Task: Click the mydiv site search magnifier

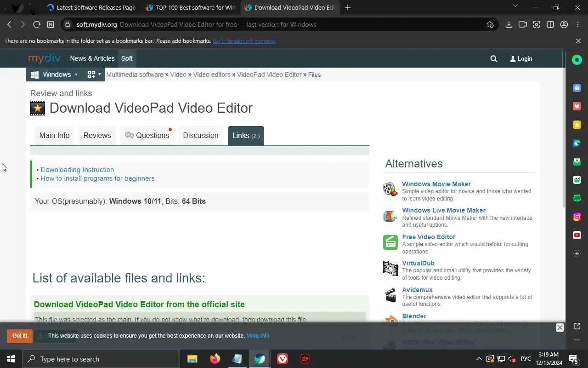Action: [x=494, y=59]
